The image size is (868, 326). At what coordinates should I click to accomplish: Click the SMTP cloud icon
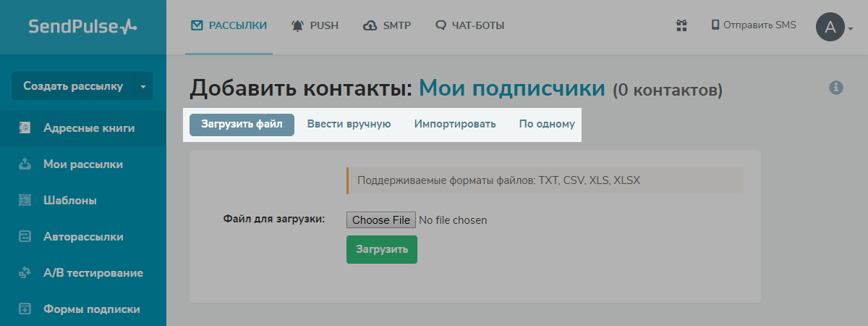pos(370,25)
